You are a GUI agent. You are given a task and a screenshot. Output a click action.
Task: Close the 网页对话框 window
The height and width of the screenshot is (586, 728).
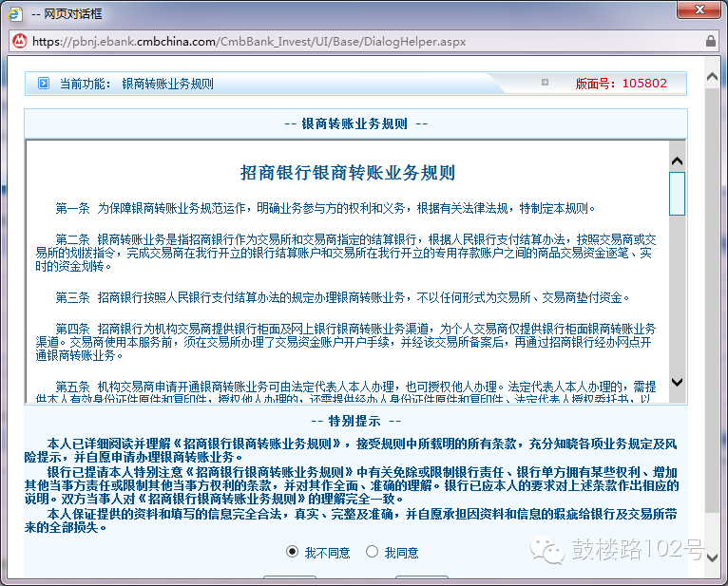coord(699,9)
